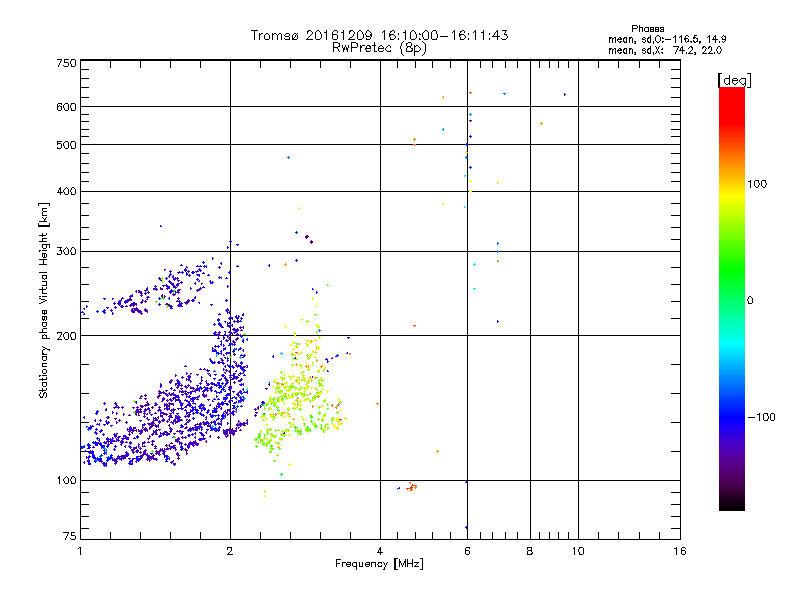The image size is (800, 600).
Task: Click the colorbar's '0' tick label
Action: 749,301
